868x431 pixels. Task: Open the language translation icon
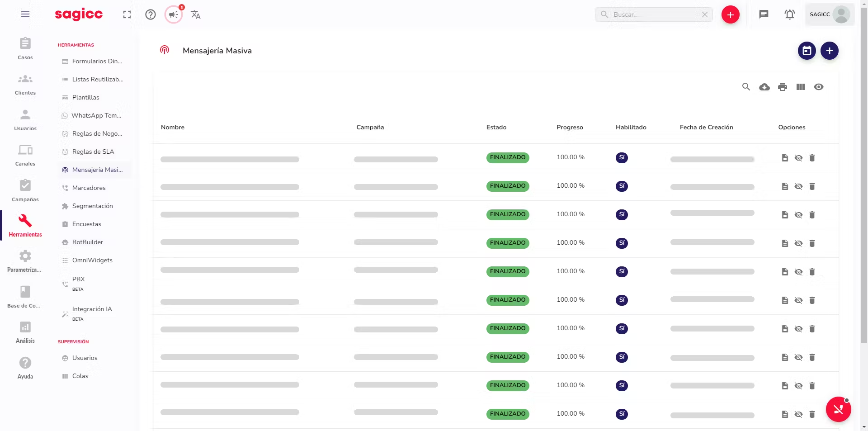(195, 14)
